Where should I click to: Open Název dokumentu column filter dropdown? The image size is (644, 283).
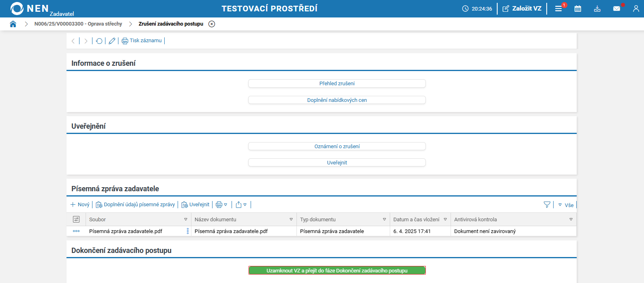pos(291,219)
